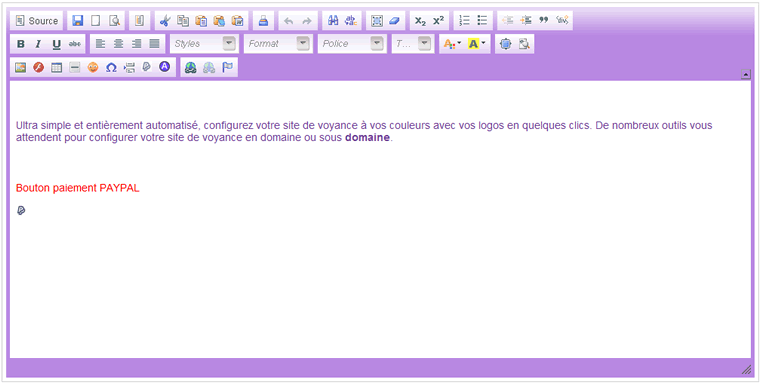Open the Replace dialog
This screenshot has width=760, height=383.
click(350, 21)
